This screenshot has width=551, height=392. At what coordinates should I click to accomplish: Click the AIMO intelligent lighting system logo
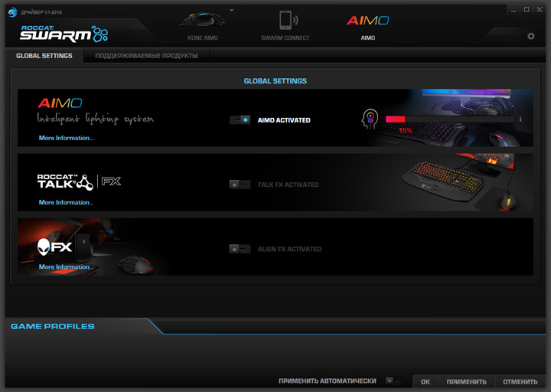coord(95,111)
